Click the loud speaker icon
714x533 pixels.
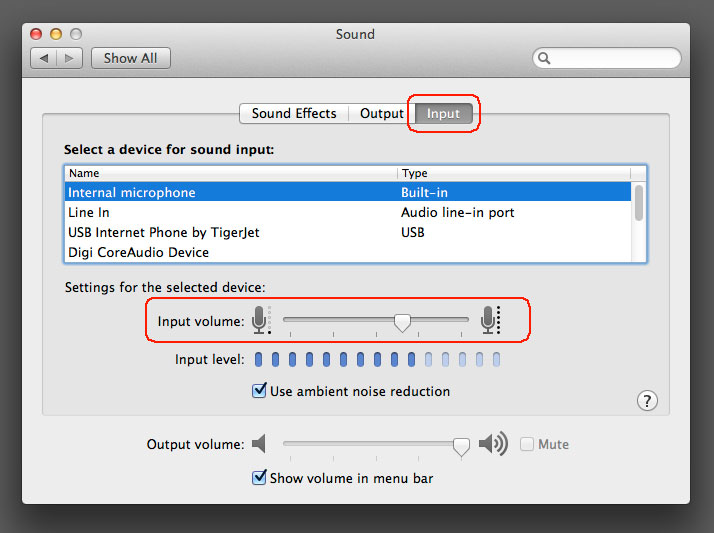click(x=493, y=443)
